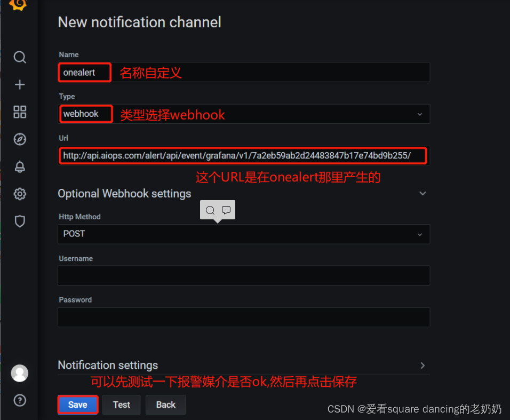The width and height of the screenshot is (510, 420).
Task: Click the user avatar in sidebar
Action: coord(20,373)
